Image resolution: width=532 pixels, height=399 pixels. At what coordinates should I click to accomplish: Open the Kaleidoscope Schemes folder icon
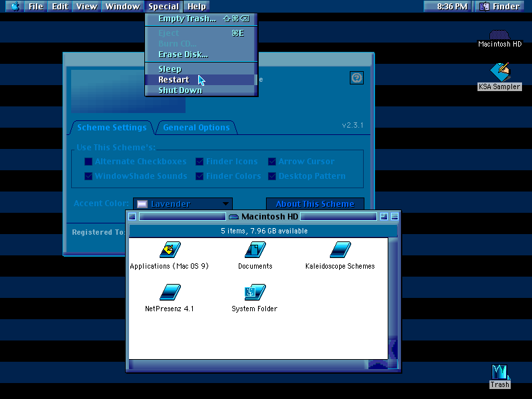[x=340, y=250]
